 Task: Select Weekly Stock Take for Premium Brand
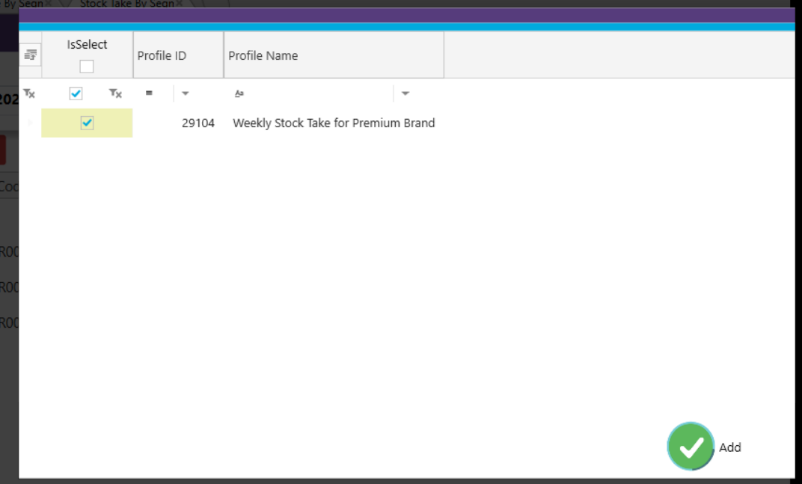pyautogui.click(x=333, y=123)
